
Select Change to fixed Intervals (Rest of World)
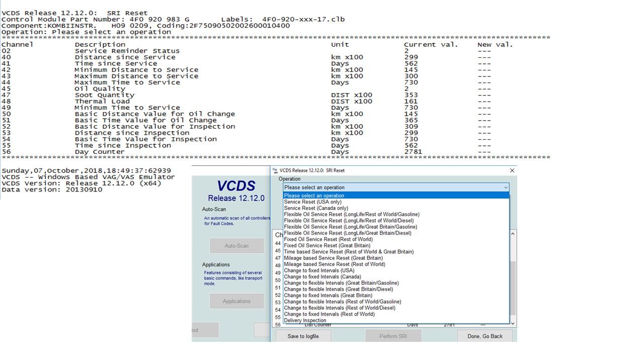pos(396,314)
